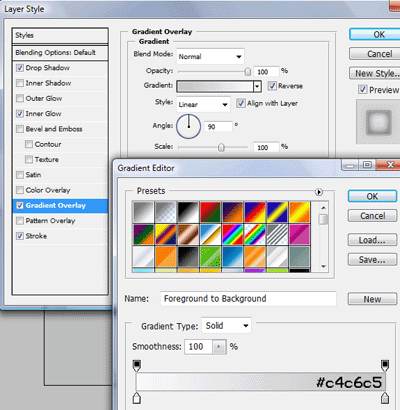Select the Transparent Rainbow gradient preset
400x410 pixels.
(x=255, y=234)
